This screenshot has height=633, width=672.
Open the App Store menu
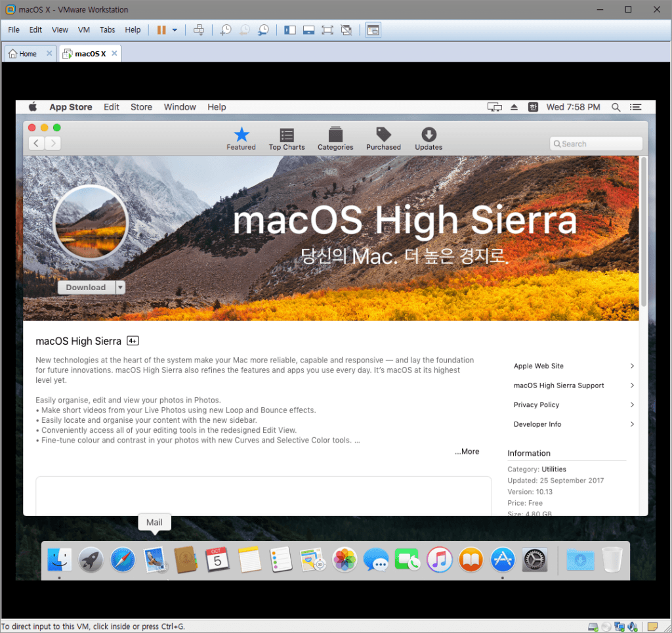click(71, 107)
